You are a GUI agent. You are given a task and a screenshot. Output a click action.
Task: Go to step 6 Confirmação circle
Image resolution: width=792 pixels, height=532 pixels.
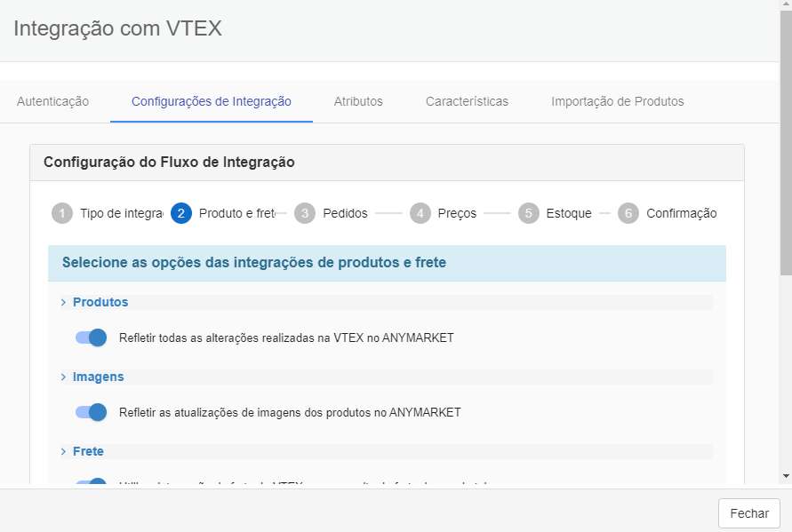[628, 213]
